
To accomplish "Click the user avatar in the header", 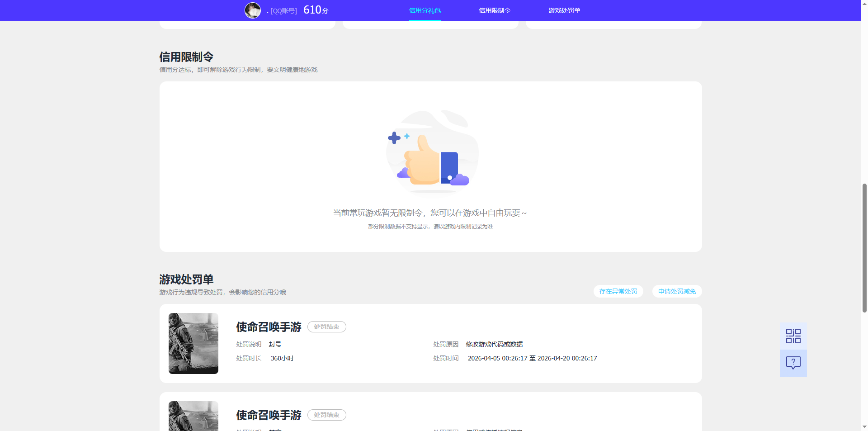I will click(253, 10).
